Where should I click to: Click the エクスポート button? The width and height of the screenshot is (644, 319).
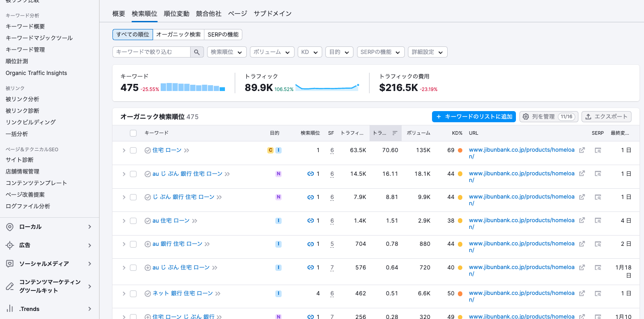(607, 116)
